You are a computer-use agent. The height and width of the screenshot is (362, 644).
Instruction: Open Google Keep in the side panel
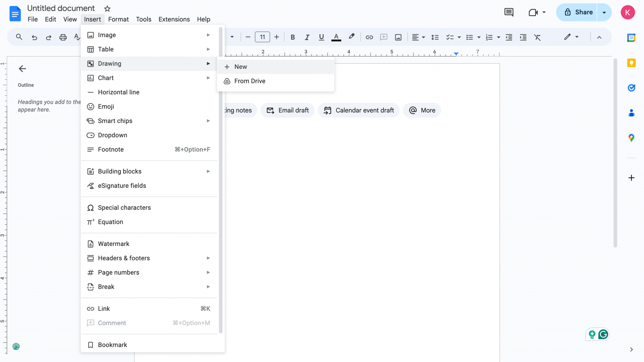pyautogui.click(x=631, y=63)
